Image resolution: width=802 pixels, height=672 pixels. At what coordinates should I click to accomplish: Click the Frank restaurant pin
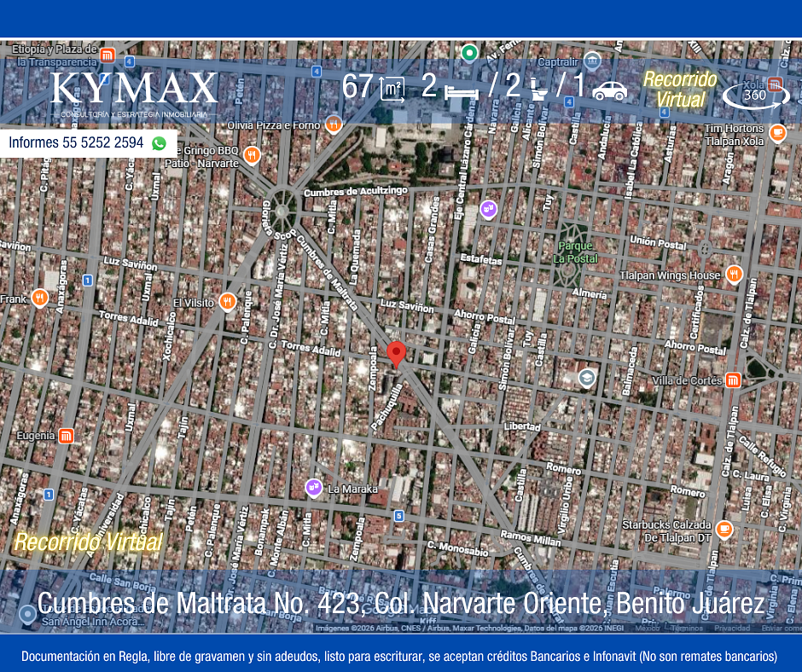39,298
